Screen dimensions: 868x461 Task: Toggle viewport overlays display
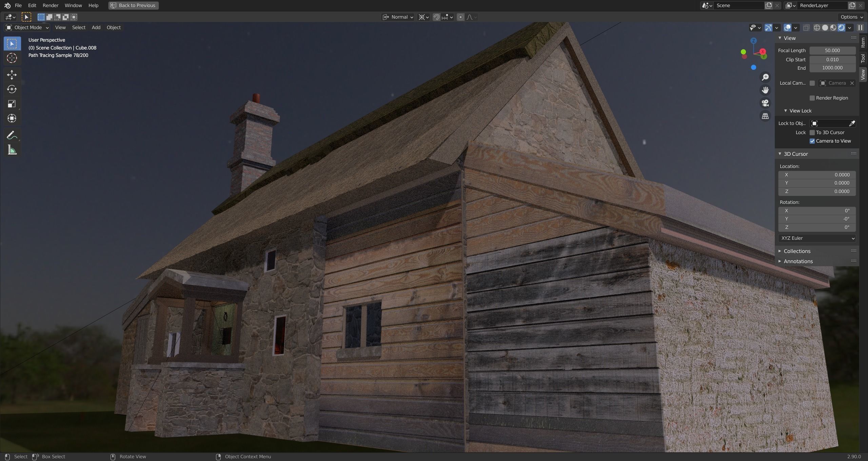[788, 27]
